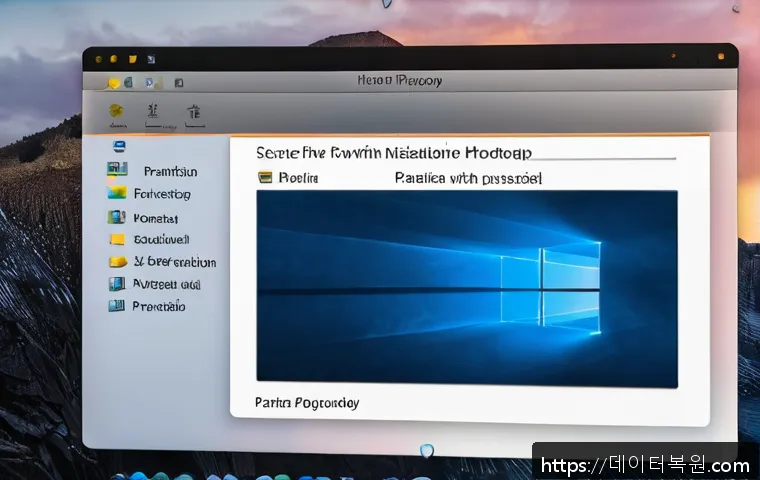Click the Windows desktop preview image
The height and width of the screenshot is (480, 760).
click(x=466, y=287)
